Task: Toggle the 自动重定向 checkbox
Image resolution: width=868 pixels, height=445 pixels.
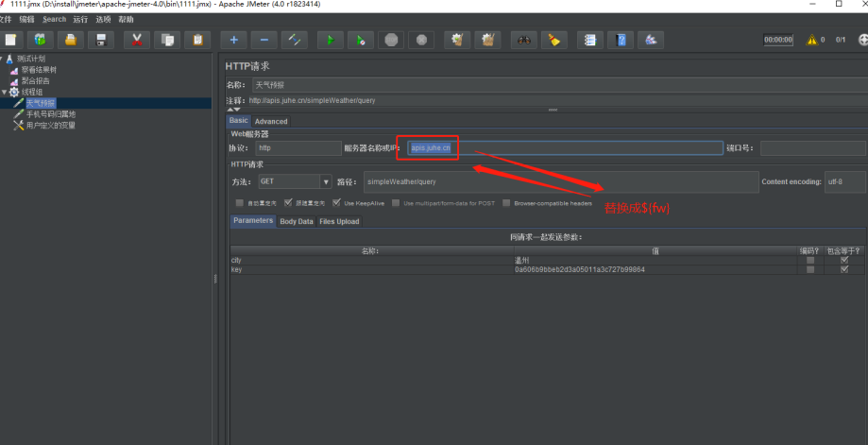Action: click(240, 203)
